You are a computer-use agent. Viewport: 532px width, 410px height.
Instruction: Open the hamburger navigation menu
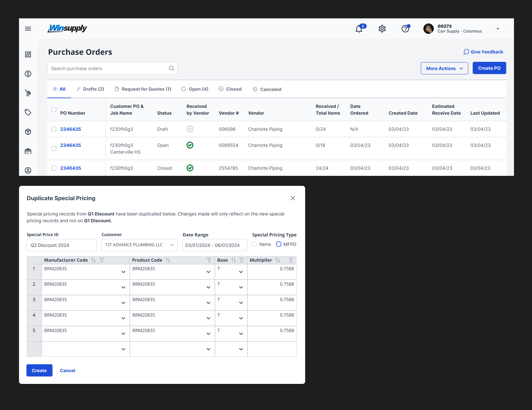click(x=28, y=29)
